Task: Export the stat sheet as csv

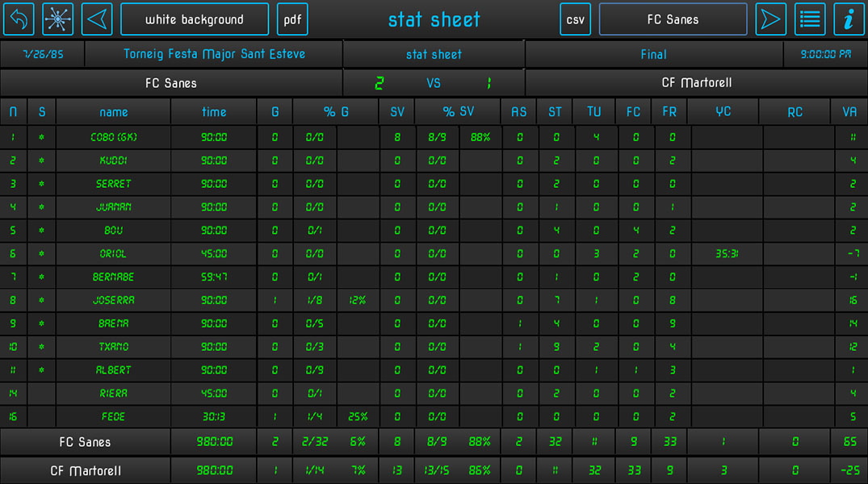Action: tap(575, 19)
